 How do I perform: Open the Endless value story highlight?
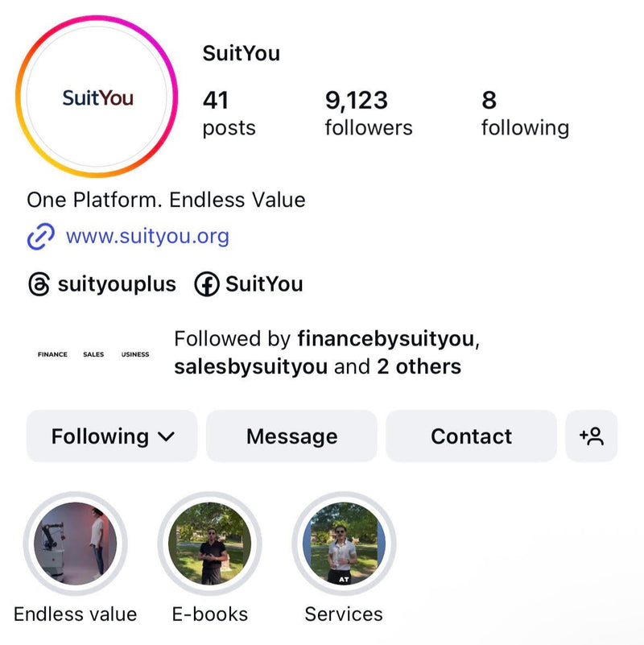76,545
